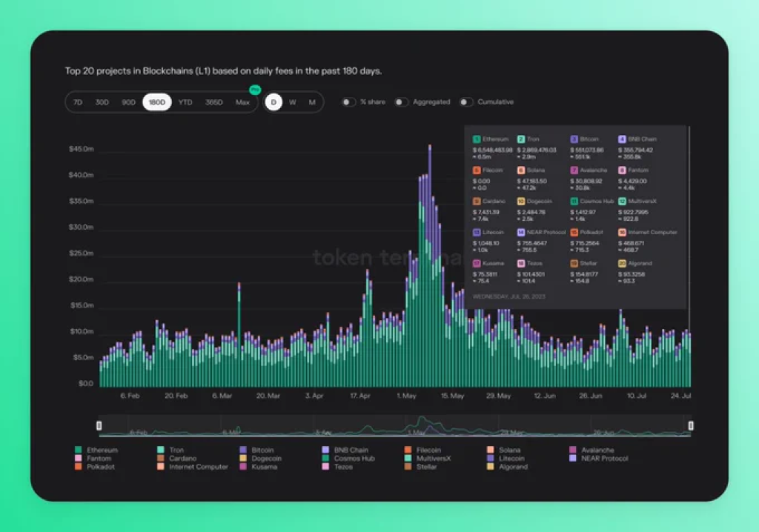Toggle Fantom series in the bottom legend
759x532 pixels.
[x=93, y=459]
